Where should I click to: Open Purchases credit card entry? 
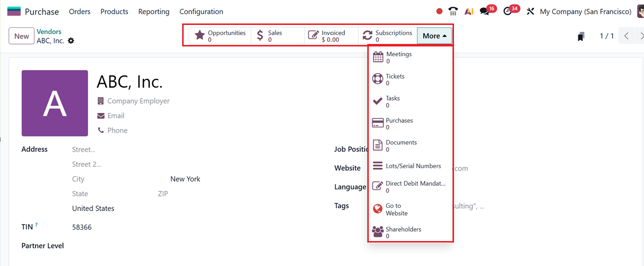[x=410, y=123]
